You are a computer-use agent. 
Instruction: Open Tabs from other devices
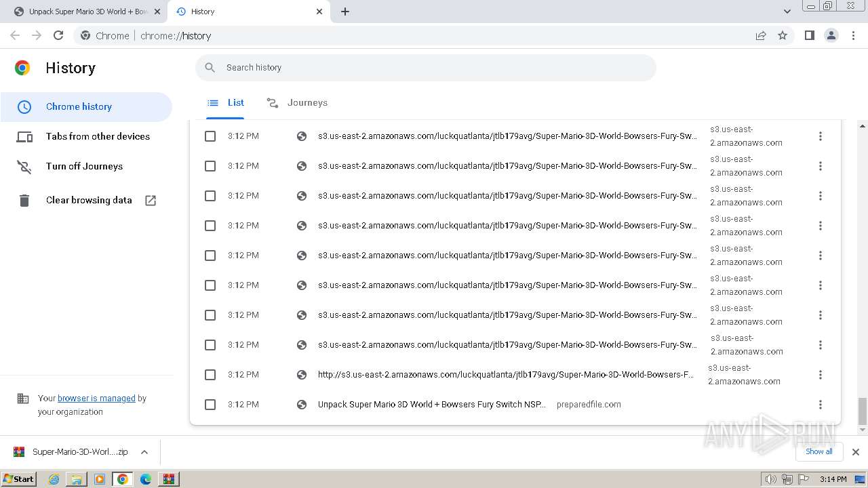[x=86, y=136]
